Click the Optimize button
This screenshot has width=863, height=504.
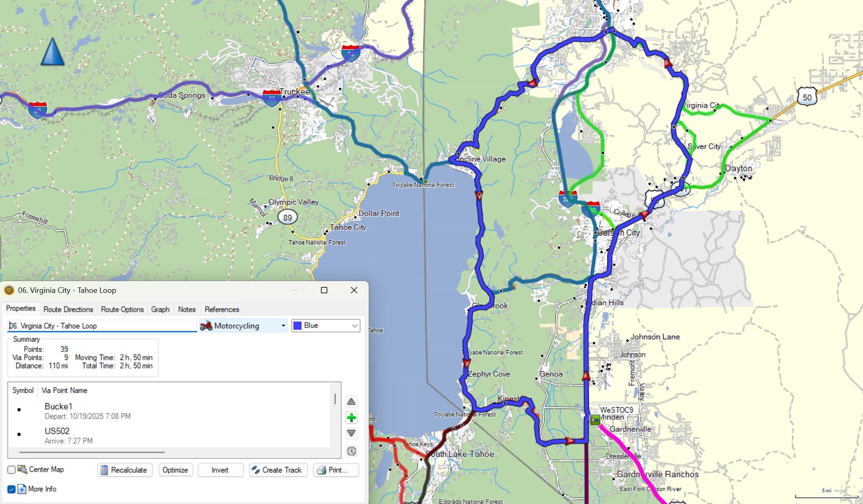tap(175, 470)
